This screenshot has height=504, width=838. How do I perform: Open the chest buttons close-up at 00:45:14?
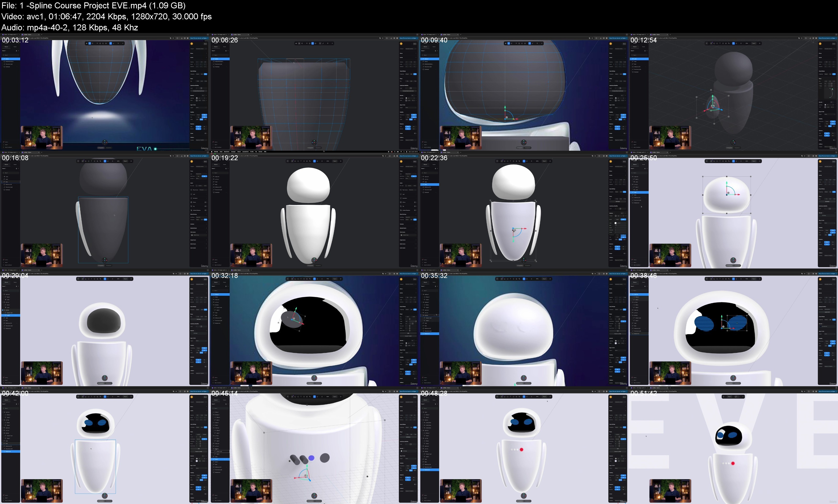tap(314, 445)
